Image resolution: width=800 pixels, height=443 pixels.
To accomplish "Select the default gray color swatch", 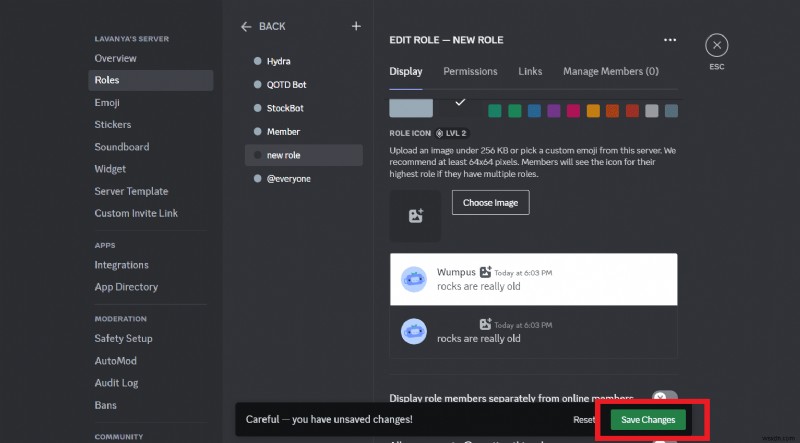I will (411, 108).
